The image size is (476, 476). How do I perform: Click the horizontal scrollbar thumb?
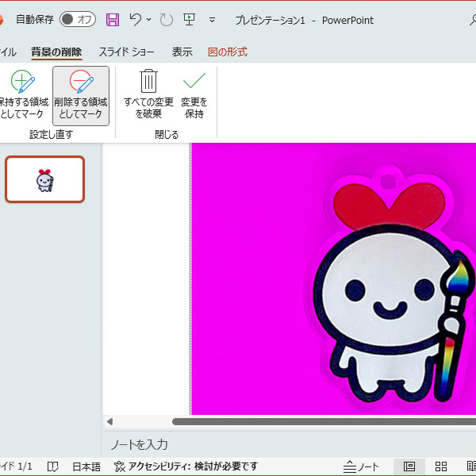(324, 422)
